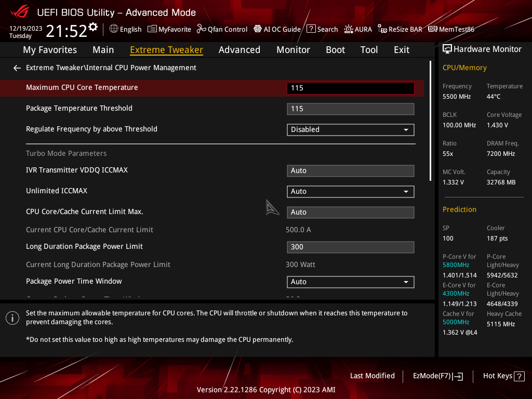Screen dimensions: 532x399
Task: Click the settings list vertical scrollbar
Action: (430, 121)
